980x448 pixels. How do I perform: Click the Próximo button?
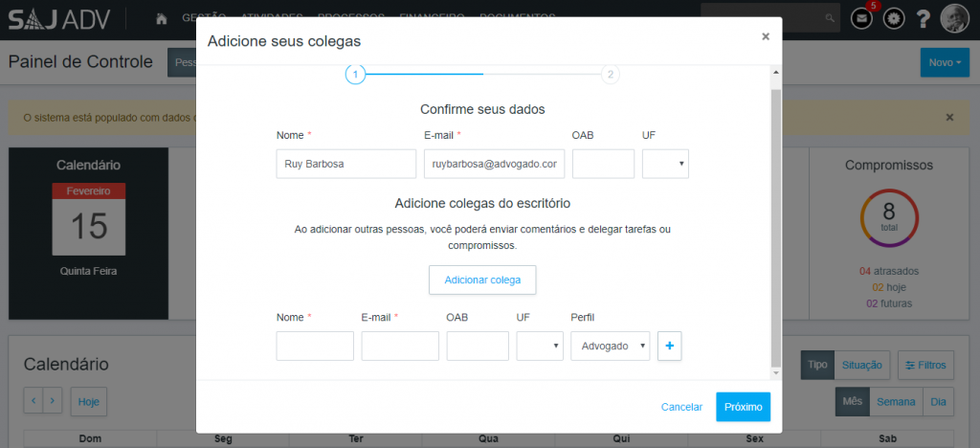tap(743, 407)
